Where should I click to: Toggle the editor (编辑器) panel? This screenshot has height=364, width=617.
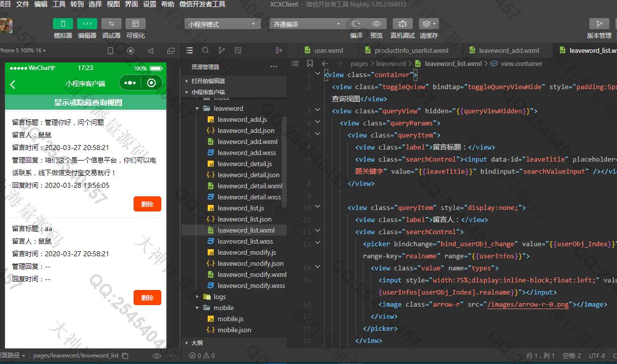click(x=87, y=24)
